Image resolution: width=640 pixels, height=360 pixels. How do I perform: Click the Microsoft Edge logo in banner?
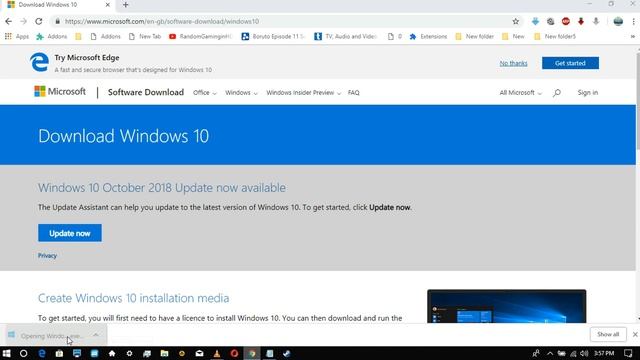[x=39, y=62]
